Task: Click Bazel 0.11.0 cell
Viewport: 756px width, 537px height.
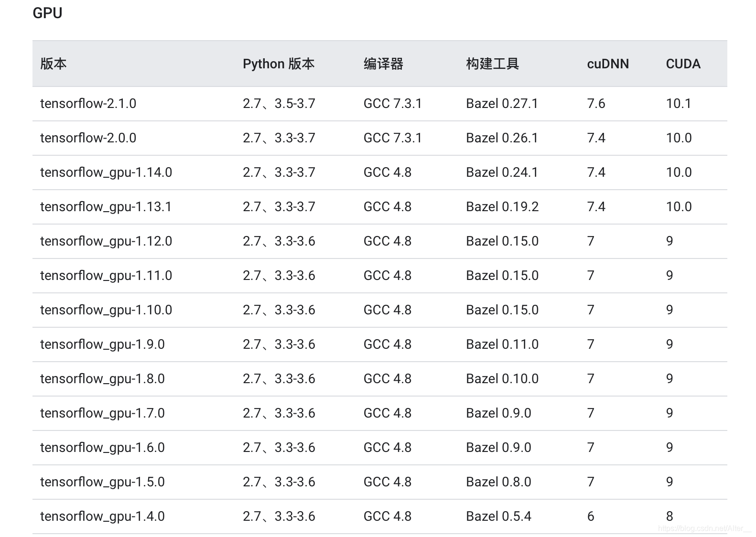Action: pos(502,344)
